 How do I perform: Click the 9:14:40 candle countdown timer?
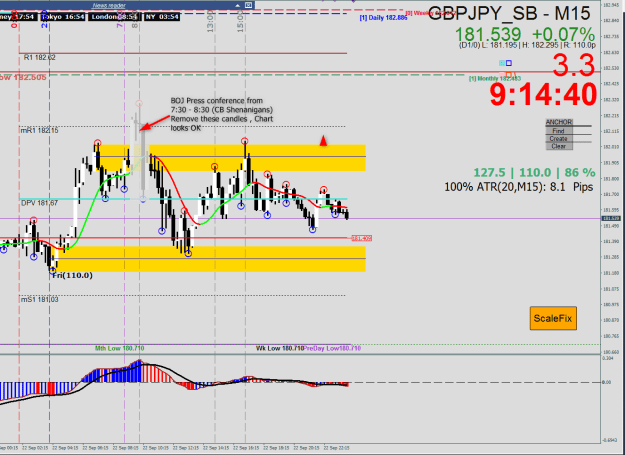(x=543, y=94)
